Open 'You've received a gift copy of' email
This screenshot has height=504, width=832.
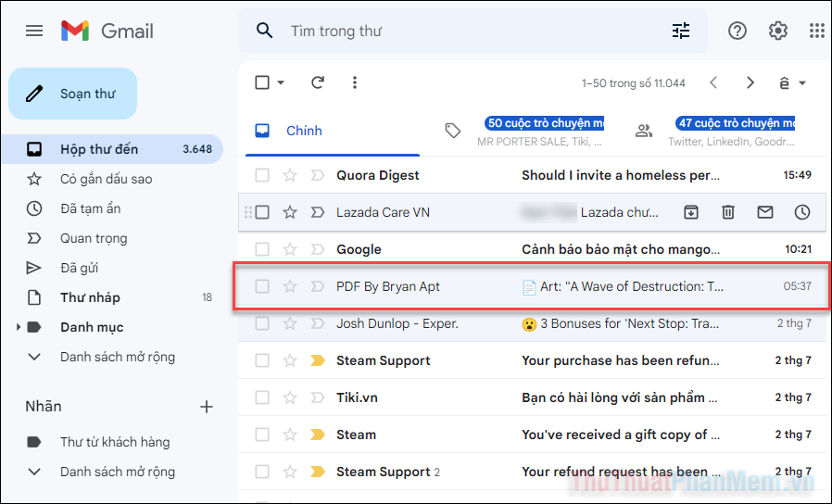pyautogui.click(x=532, y=435)
